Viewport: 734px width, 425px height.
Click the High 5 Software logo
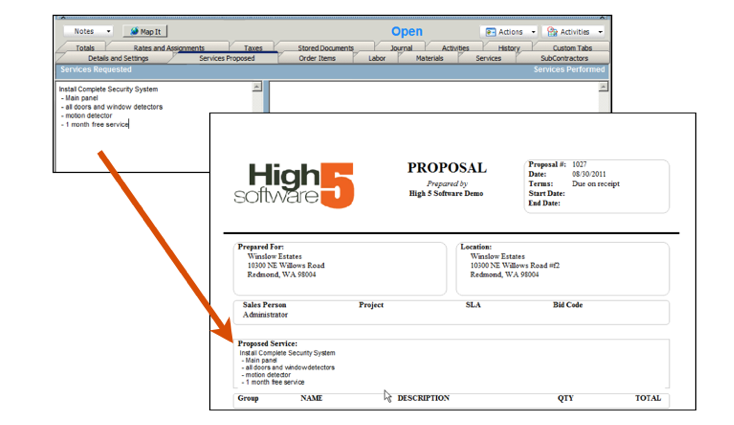coord(294,185)
